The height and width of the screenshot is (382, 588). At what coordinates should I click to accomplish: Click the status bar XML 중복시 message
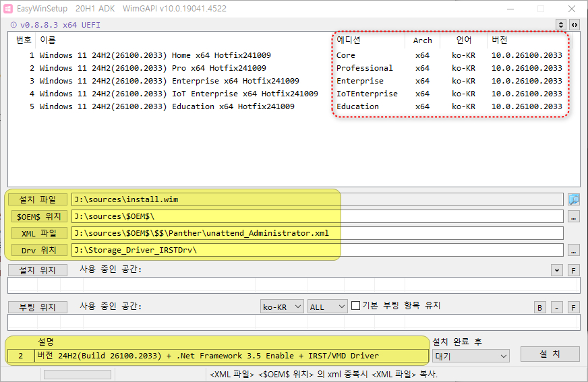click(x=324, y=375)
